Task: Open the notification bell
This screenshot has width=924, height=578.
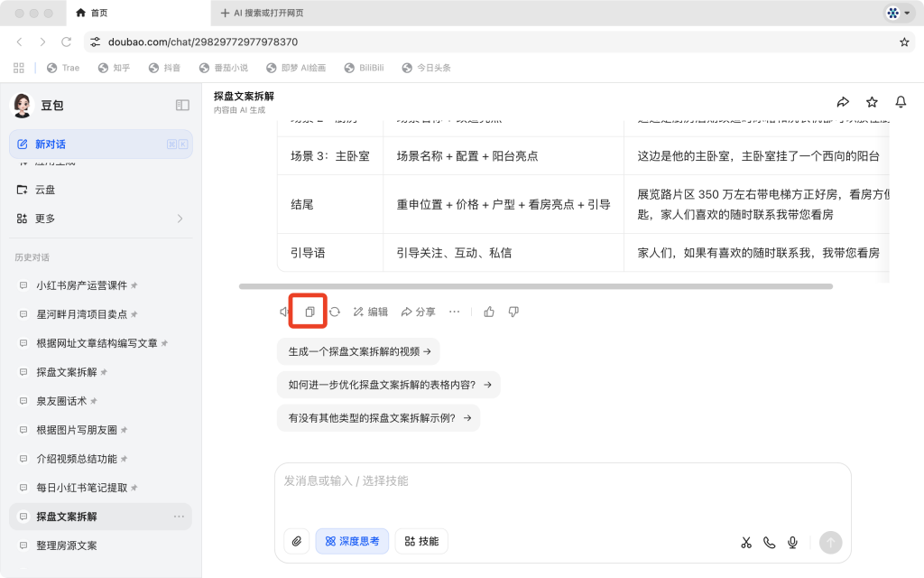Action: (901, 102)
